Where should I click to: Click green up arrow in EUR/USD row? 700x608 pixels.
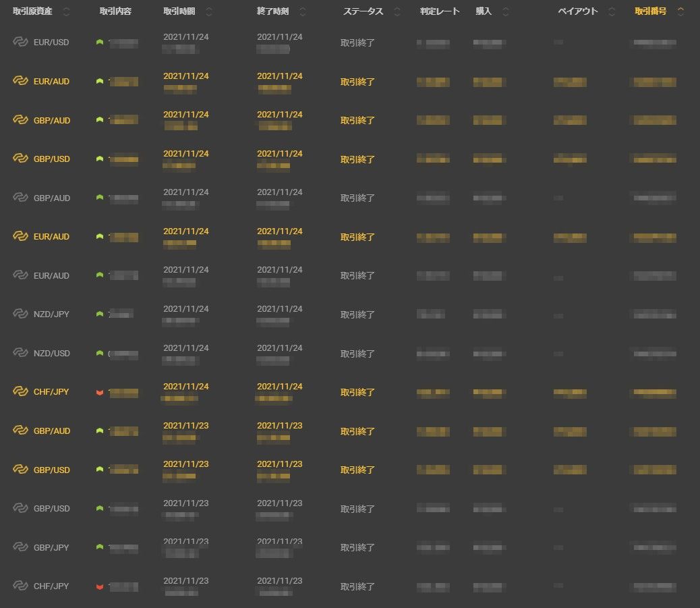pos(100,43)
